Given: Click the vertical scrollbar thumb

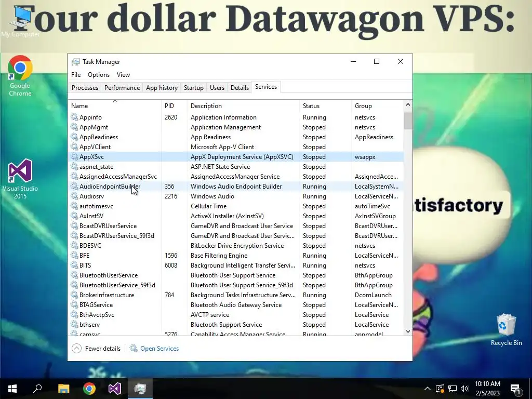Looking at the screenshot, I should [x=408, y=121].
